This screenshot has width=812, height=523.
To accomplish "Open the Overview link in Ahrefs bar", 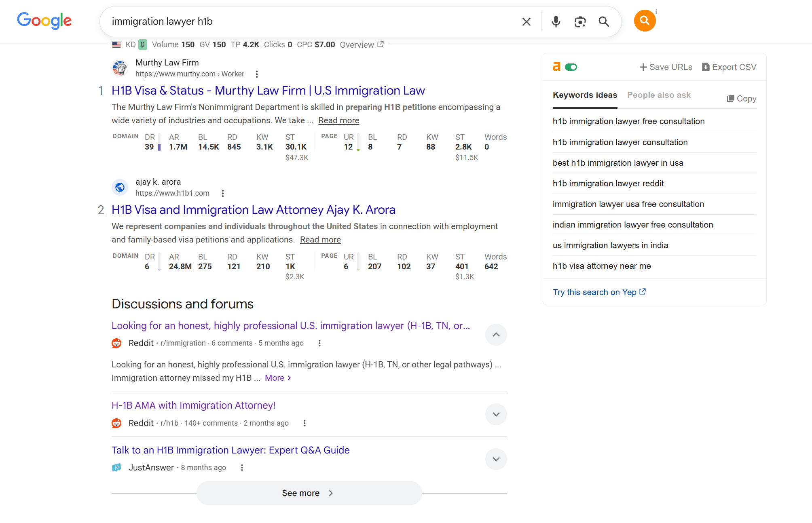I will (x=362, y=44).
